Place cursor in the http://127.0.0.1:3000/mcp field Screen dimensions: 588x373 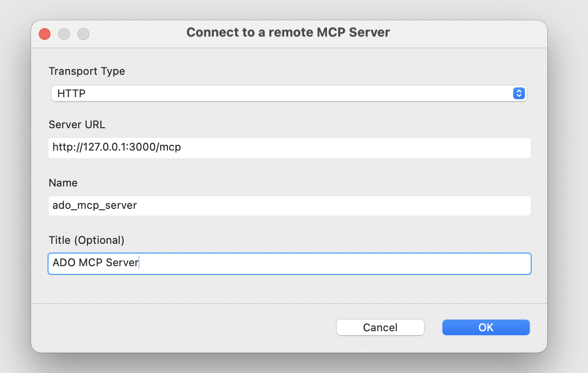pyautogui.click(x=288, y=148)
